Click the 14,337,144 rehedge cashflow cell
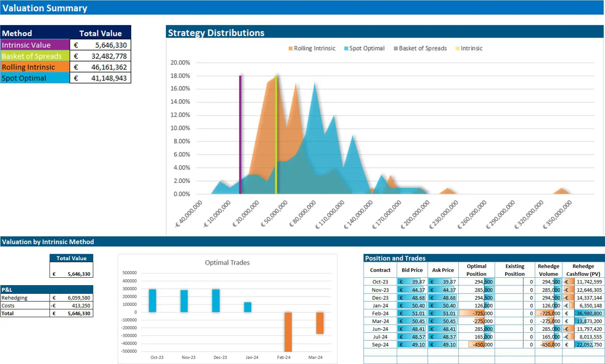Image resolution: width=605 pixels, height=364 pixels. coord(583,298)
